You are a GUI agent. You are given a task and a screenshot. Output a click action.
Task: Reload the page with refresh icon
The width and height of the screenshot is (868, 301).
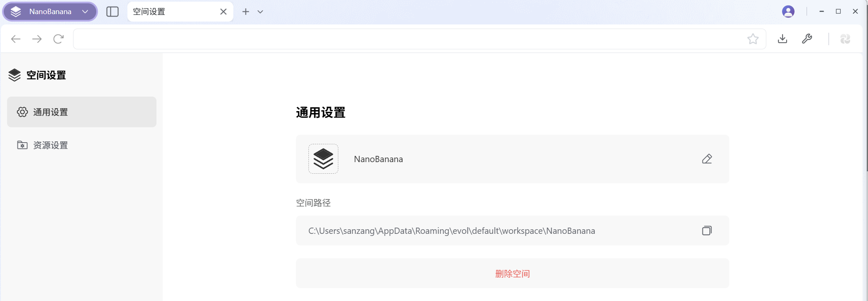(59, 39)
